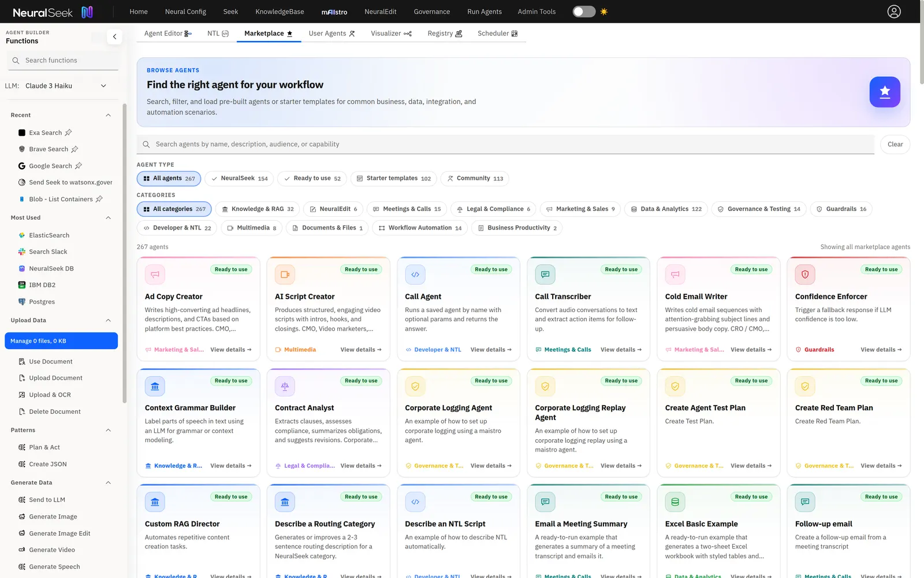Click the blue star marketplace icon
Image resolution: width=924 pixels, height=578 pixels.
pyautogui.click(x=885, y=92)
